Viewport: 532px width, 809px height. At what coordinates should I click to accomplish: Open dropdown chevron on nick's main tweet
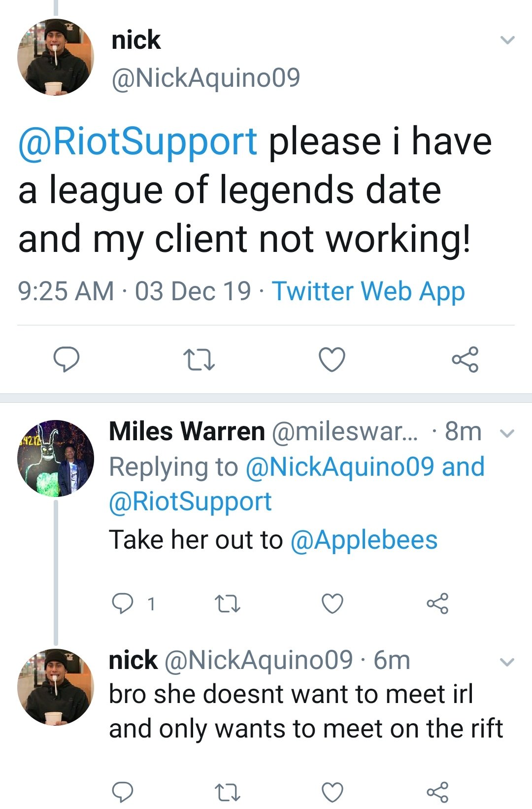pyautogui.click(x=507, y=40)
